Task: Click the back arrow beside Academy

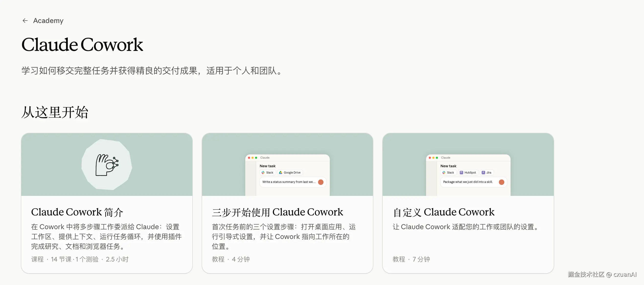Action: (25, 21)
